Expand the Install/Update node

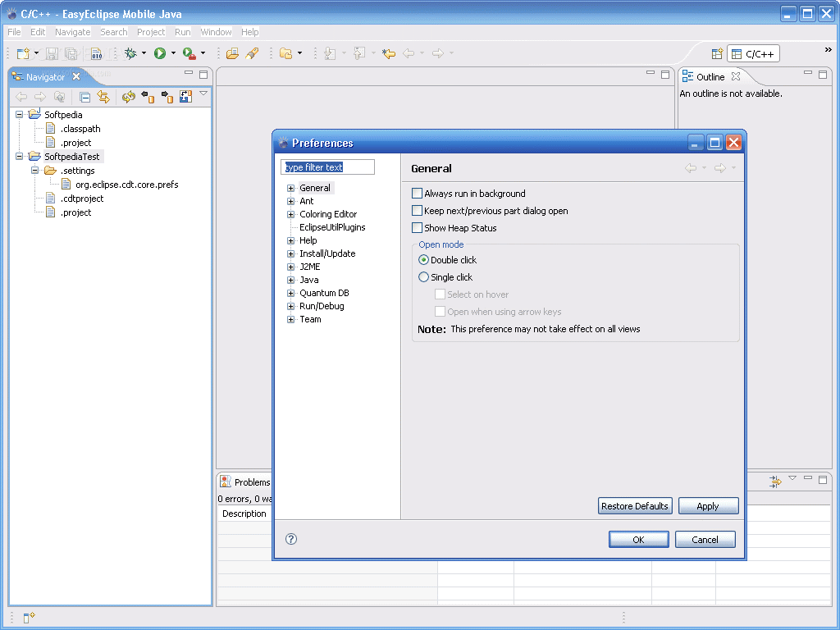291,254
